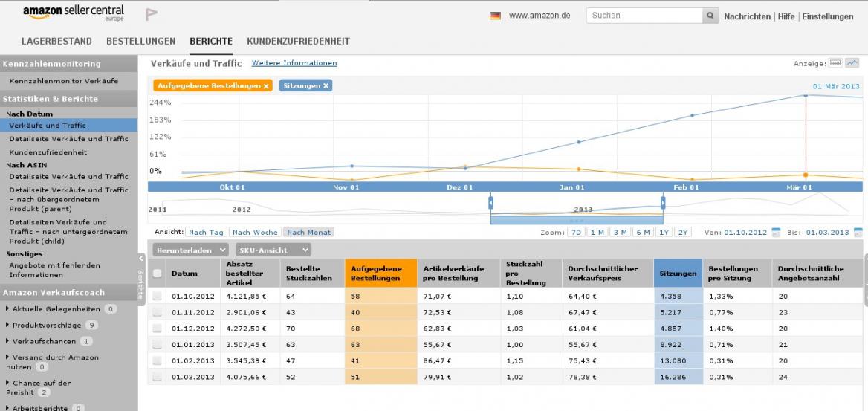
Task: Click the Sitzungen column header
Action: tap(678, 273)
